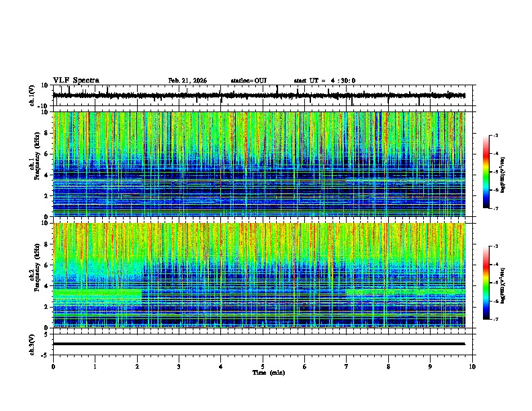This screenshot has width=532, height=411.
Task: Click the flat ch.3 voltage trace
Action: coord(259,344)
